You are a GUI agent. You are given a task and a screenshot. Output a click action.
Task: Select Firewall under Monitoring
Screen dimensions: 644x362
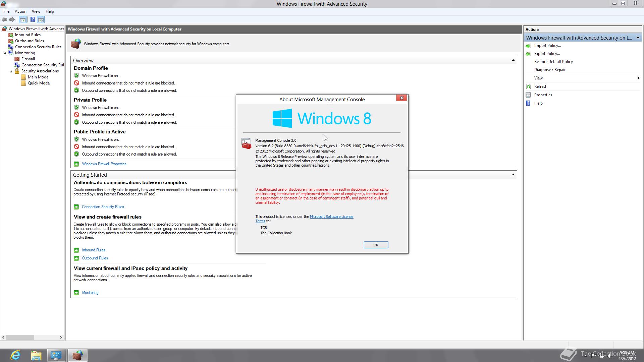pyautogui.click(x=28, y=59)
